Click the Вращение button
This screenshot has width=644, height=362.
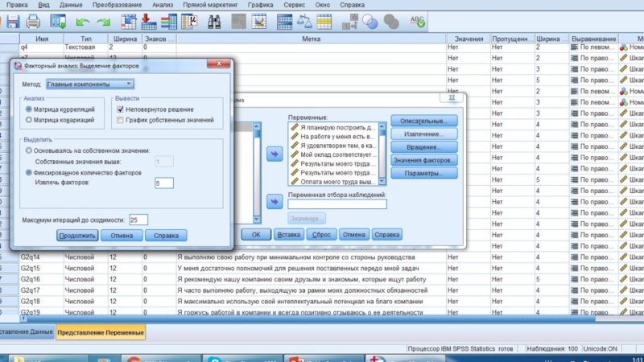click(x=423, y=147)
